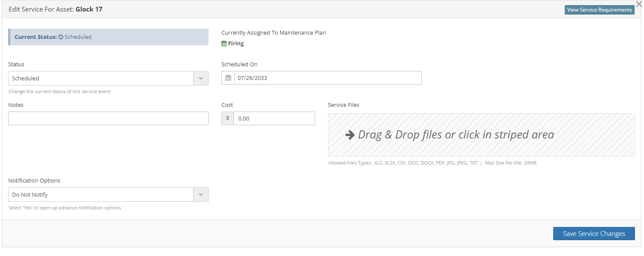Click the Allowed Files Types hint text

pyautogui.click(x=402, y=163)
